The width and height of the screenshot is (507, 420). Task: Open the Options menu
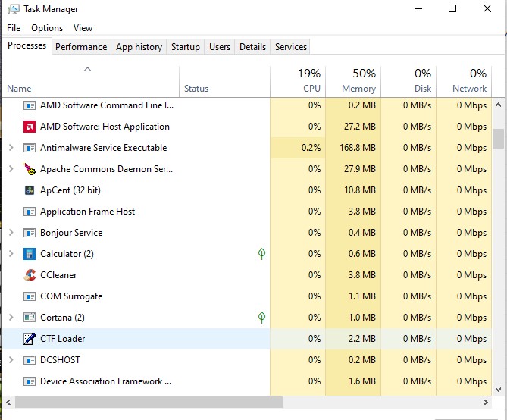47,28
